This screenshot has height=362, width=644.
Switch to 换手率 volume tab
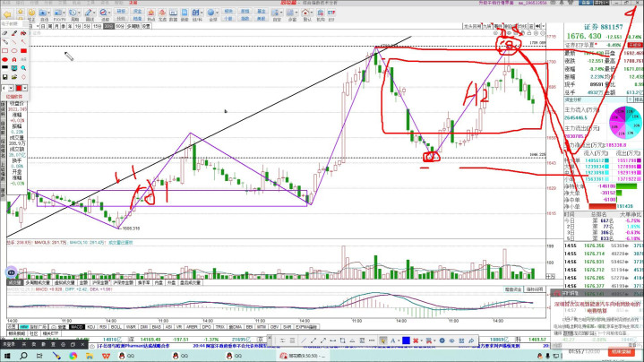click(x=143, y=282)
